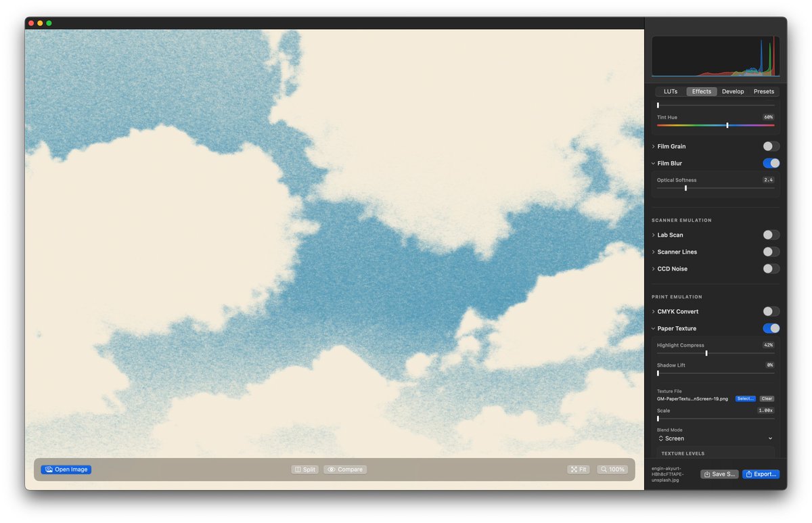Enable the CMYK Convert switch
Screen dimensions: 812x523
pos(771,311)
